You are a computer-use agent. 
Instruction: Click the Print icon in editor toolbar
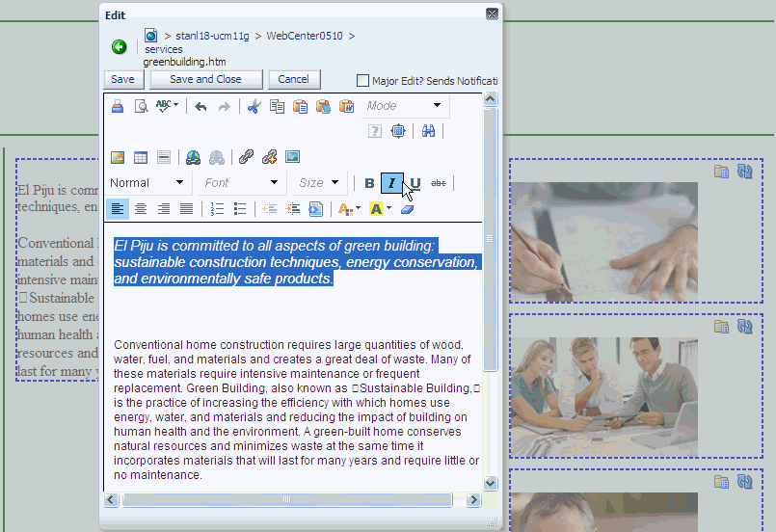(118, 106)
